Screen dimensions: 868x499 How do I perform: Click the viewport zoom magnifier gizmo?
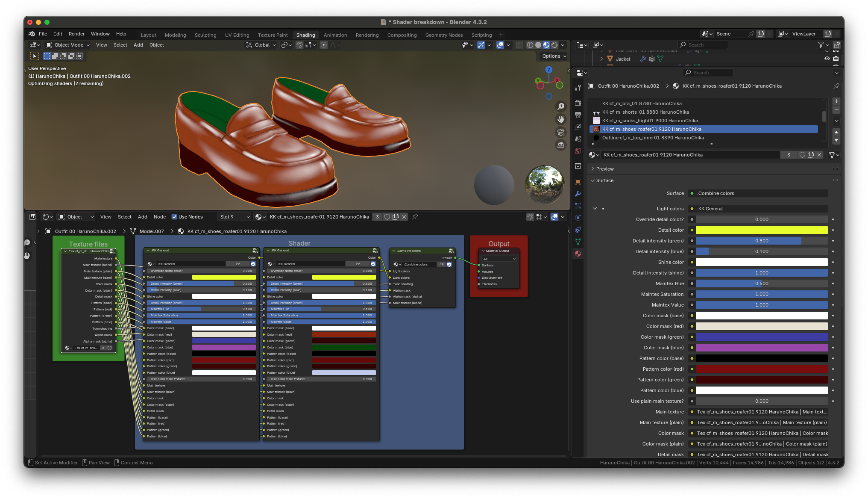561,106
